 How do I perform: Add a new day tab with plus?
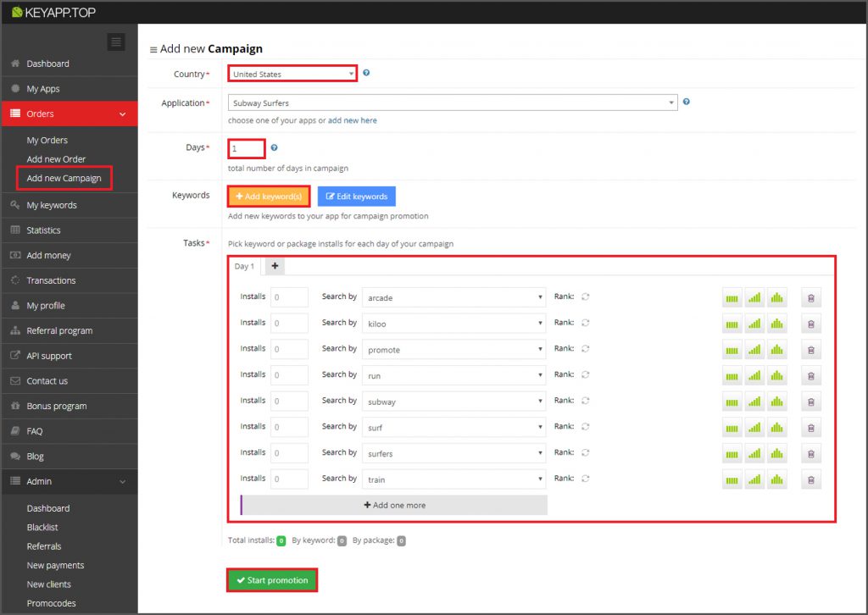click(275, 266)
